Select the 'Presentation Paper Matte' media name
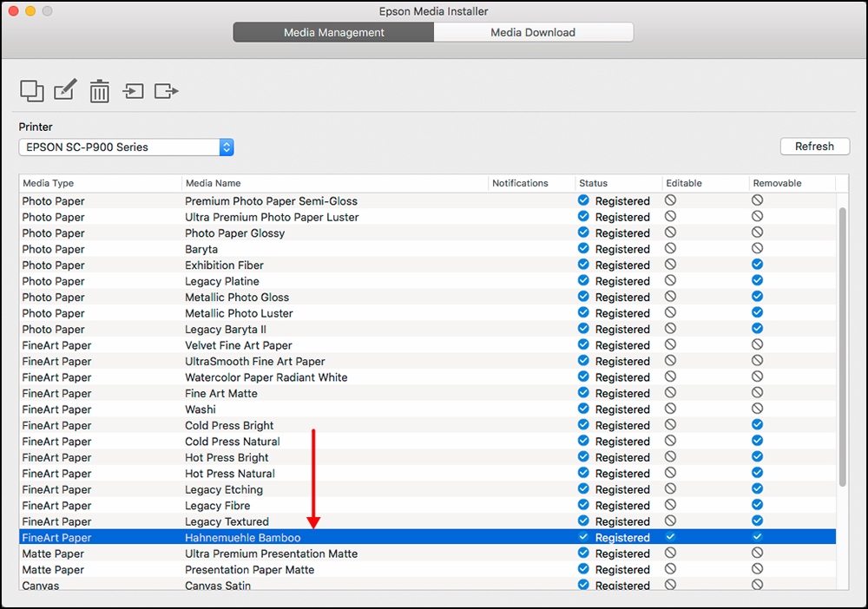This screenshot has height=609, width=868. [x=250, y=570]
